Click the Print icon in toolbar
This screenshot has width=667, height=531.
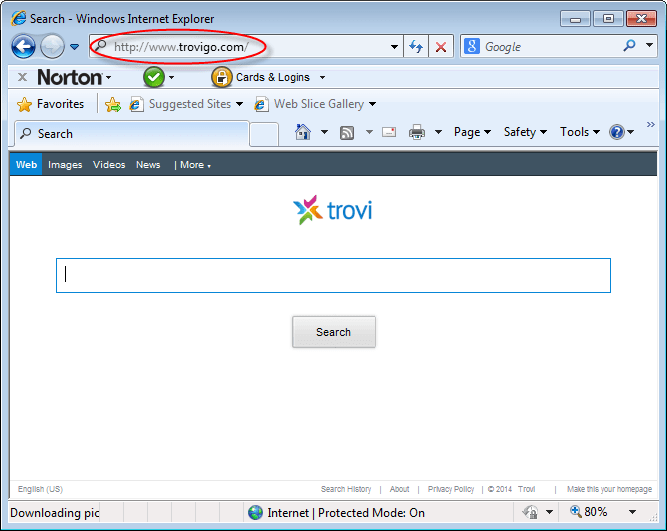(417, 132)
